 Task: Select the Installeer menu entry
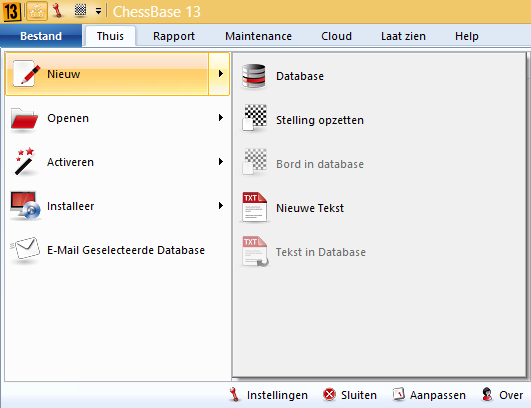pos(118,206)
